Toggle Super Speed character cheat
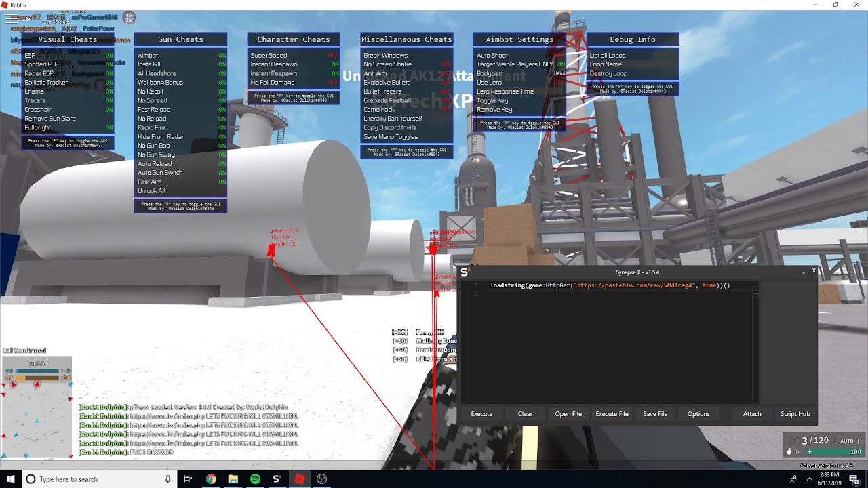The height and width of the screenshot is (488, 868). tap(294, 56)
